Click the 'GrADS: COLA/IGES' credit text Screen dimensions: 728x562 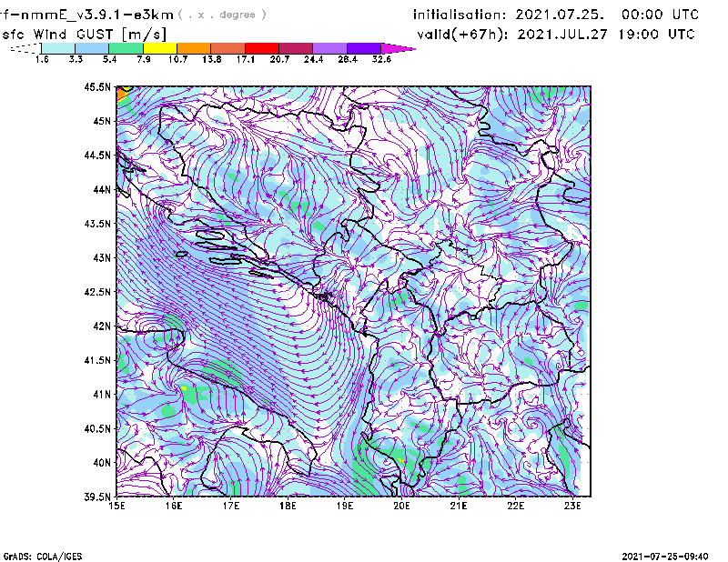(x=43, y=557)
